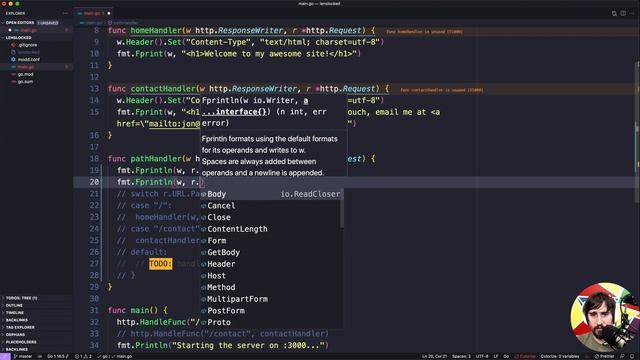Open Explorer panel more actions menu
The height and width of the screenshot is (360, 640).
[65, 13]
